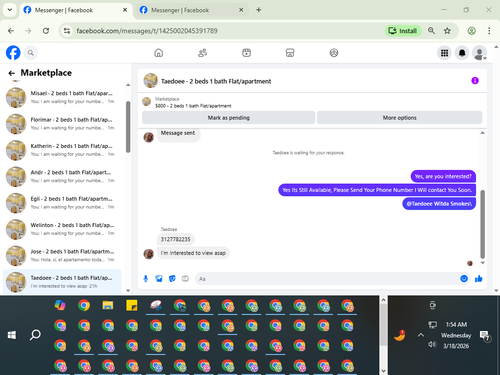This screenshot has height=375, width=500.
Task: Click the conversation list scroll-up arrow
Action: point(128,85)
